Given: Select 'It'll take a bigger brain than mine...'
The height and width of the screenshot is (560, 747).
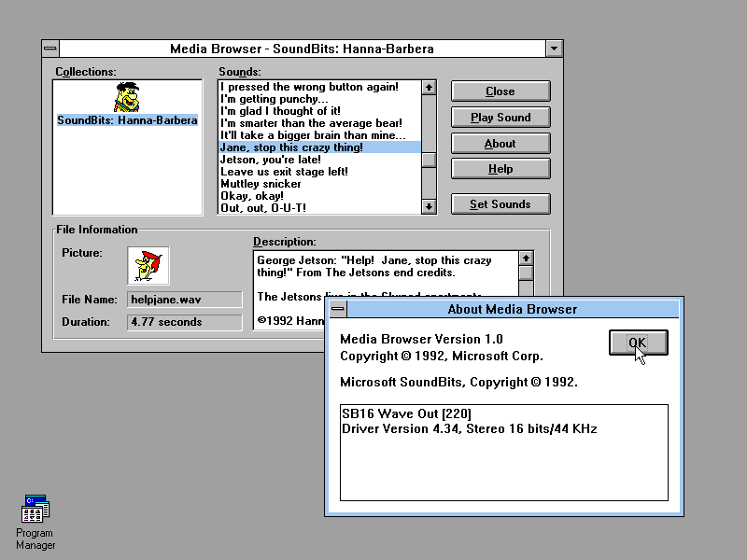Looking at the screenshot, I should [x=319, y=135].
